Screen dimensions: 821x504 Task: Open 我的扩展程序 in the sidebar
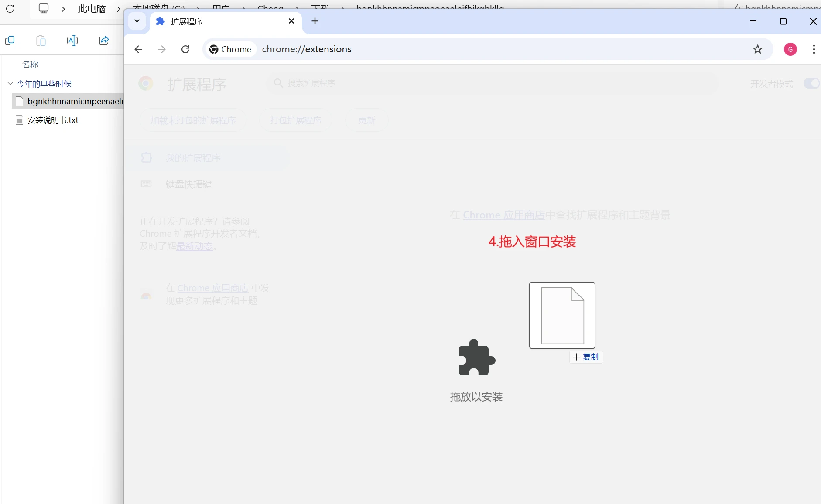pyautogui.click(x=193, y=158)
